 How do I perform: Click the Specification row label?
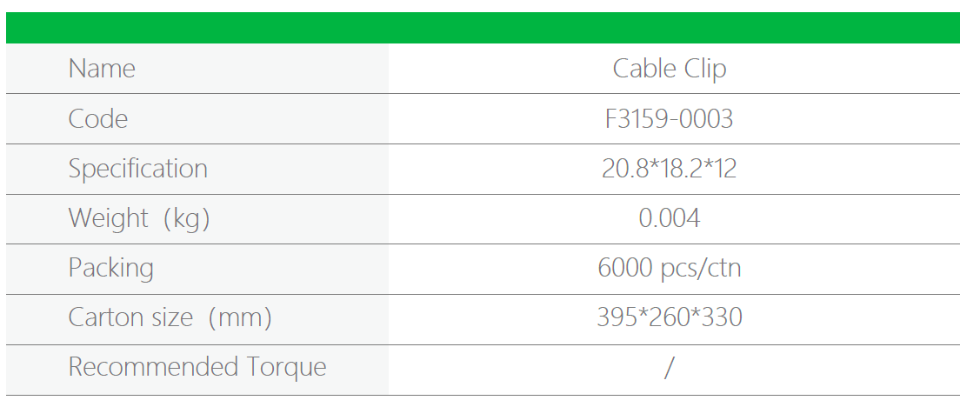(x=137, y=169)
